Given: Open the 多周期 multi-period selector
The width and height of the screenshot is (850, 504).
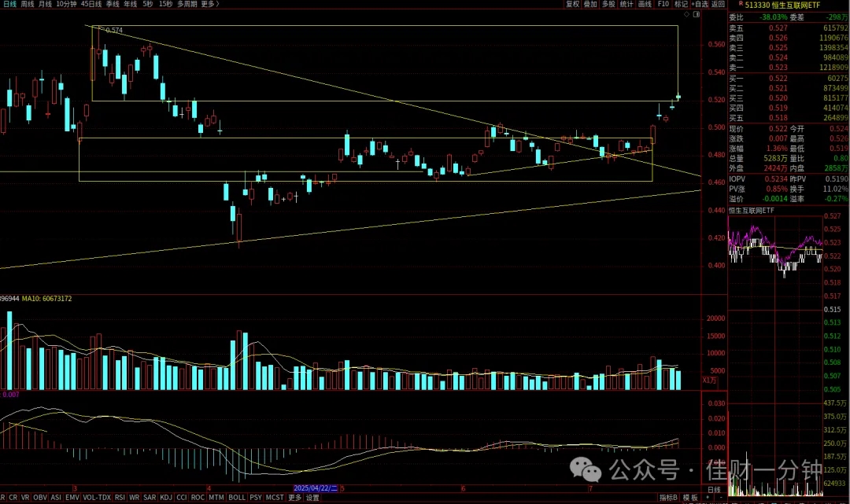Looking at the screenshot, I should (187, 4).
